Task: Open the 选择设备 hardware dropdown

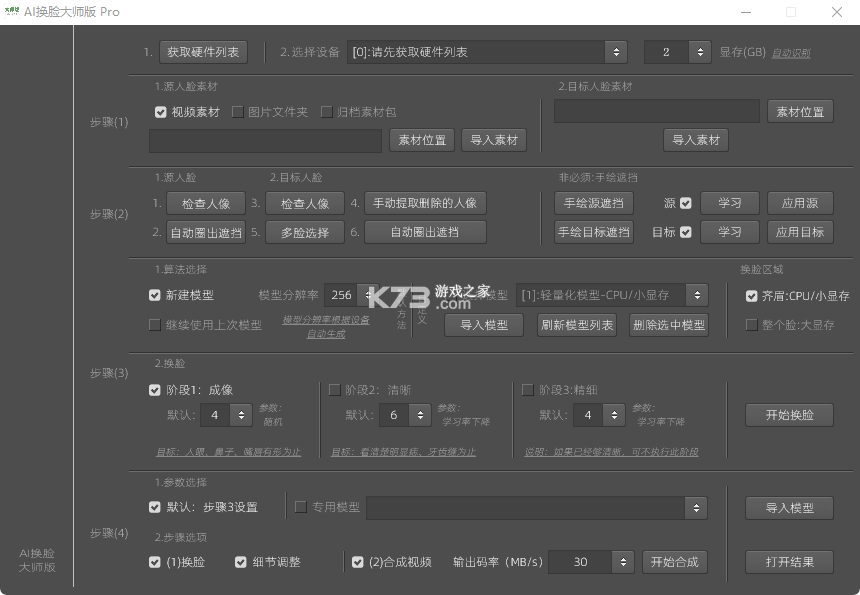Action: tap(488, 52)
